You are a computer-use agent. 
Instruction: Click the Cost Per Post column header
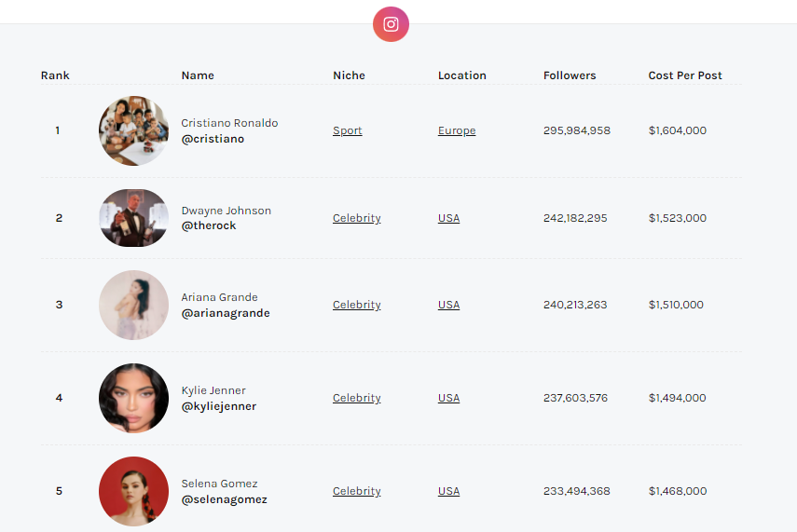685,75
